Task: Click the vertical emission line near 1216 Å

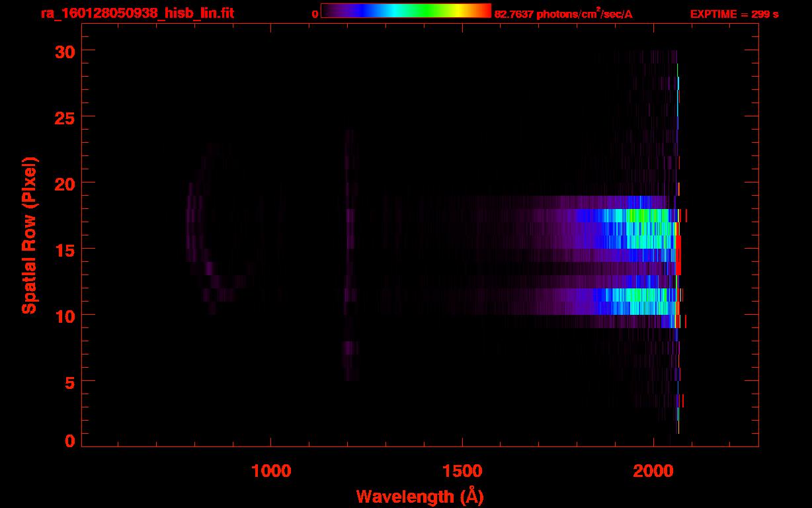Action: pyautogui.click(x=350, y=255)
